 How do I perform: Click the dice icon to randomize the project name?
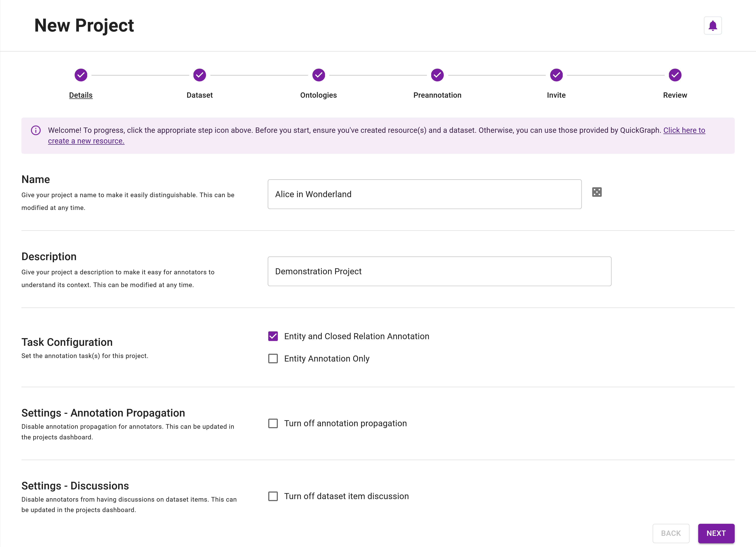click(x=597, y=192)
